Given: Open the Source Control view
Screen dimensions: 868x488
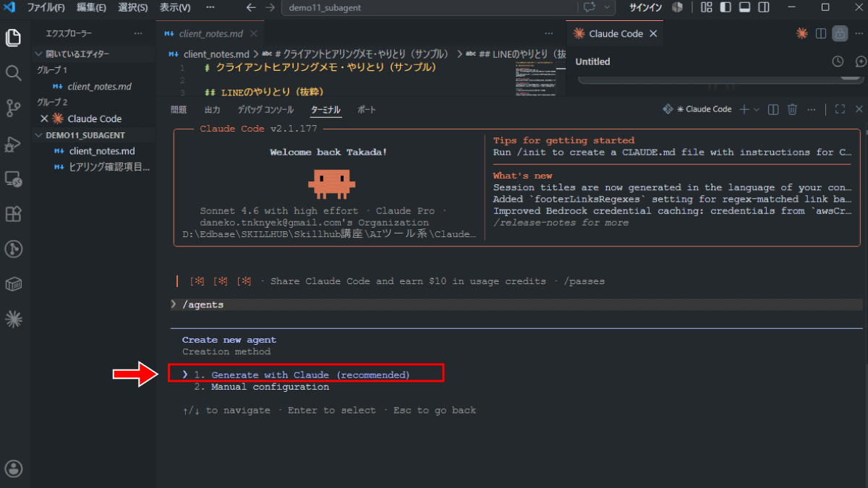Looking at the screenshot, I should pos(13,108).
